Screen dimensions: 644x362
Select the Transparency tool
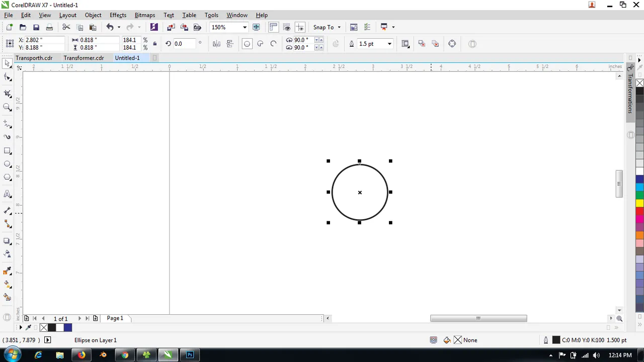point(7,254)
